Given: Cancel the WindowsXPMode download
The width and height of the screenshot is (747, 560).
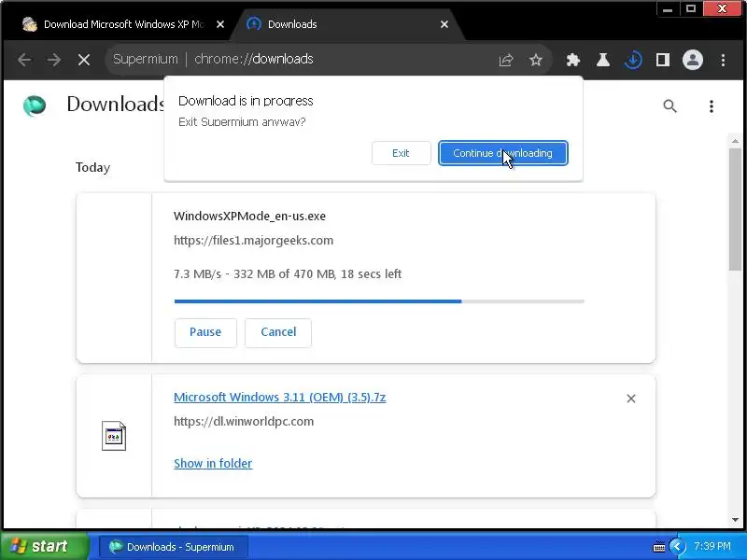Looking at the screenshot, I should point(278,332).
